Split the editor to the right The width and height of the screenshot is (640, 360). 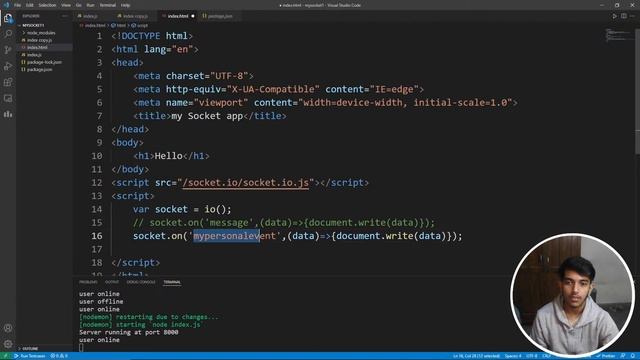(624, 16)
